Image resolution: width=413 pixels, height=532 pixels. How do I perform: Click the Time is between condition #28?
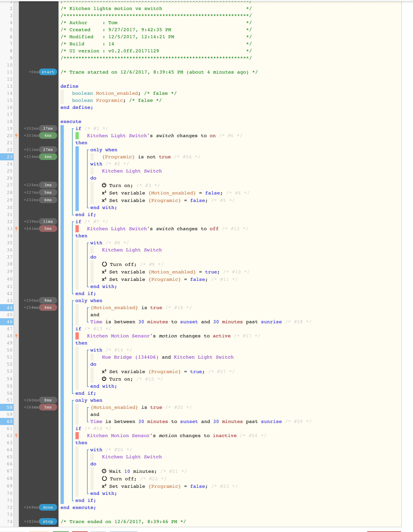(x=186, y=322)
